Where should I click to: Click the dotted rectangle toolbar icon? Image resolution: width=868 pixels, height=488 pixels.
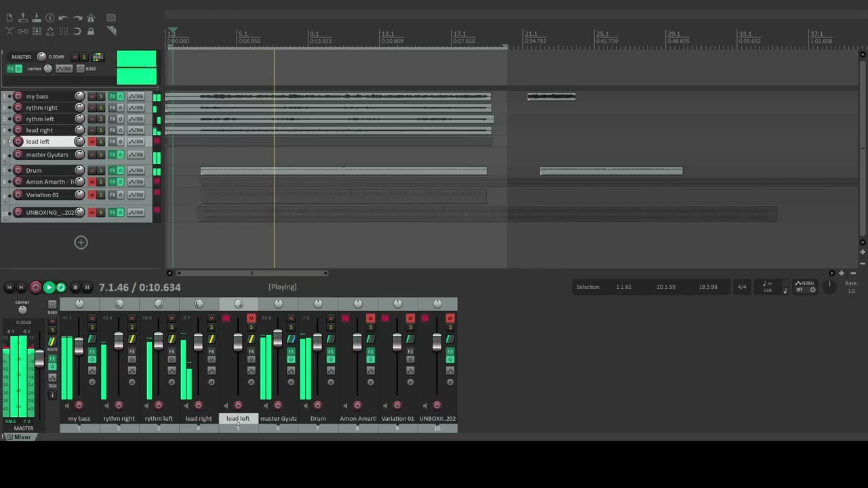111,18
